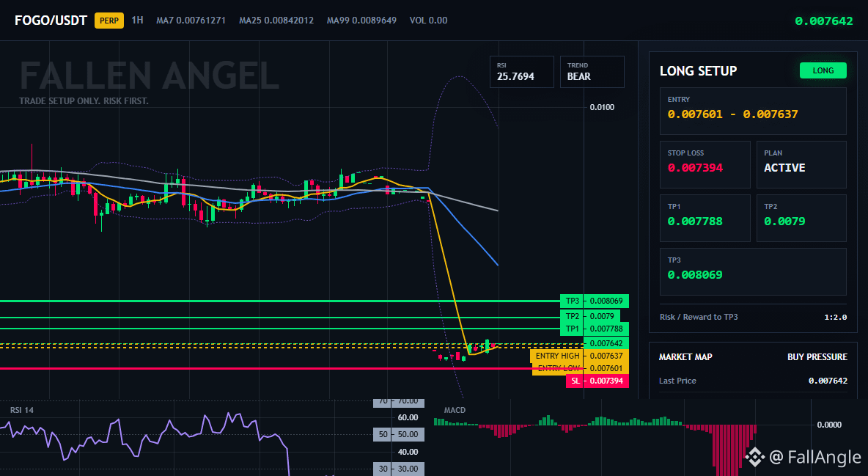Click the RSI 14 panel label

tap(21, 410)
